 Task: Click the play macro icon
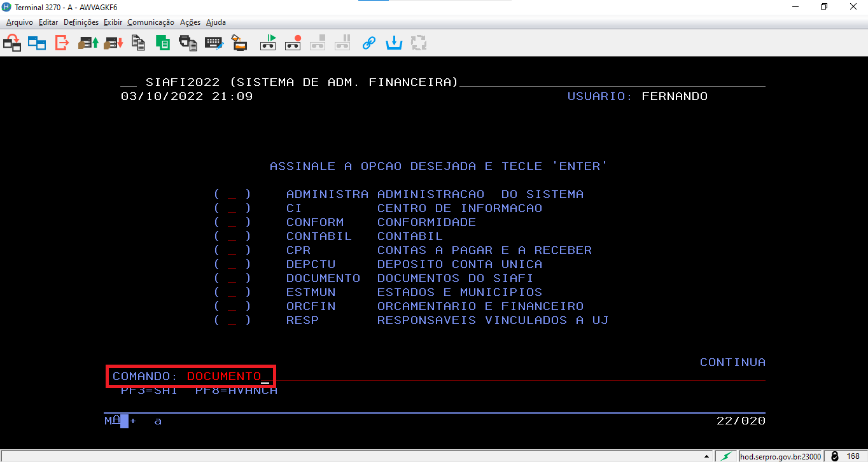pyautogui.click(x=268, y=43)
